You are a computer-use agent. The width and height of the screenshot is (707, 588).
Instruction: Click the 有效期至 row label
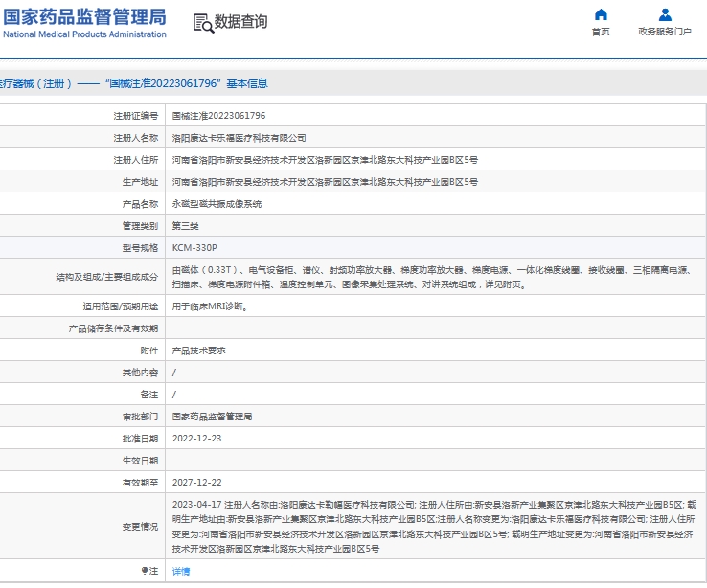140,483
